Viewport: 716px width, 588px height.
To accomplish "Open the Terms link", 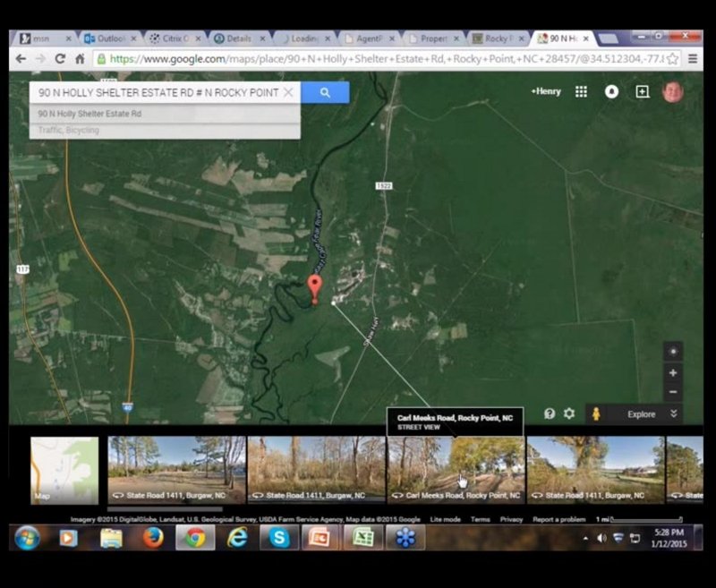I will (x=481, y=519).
